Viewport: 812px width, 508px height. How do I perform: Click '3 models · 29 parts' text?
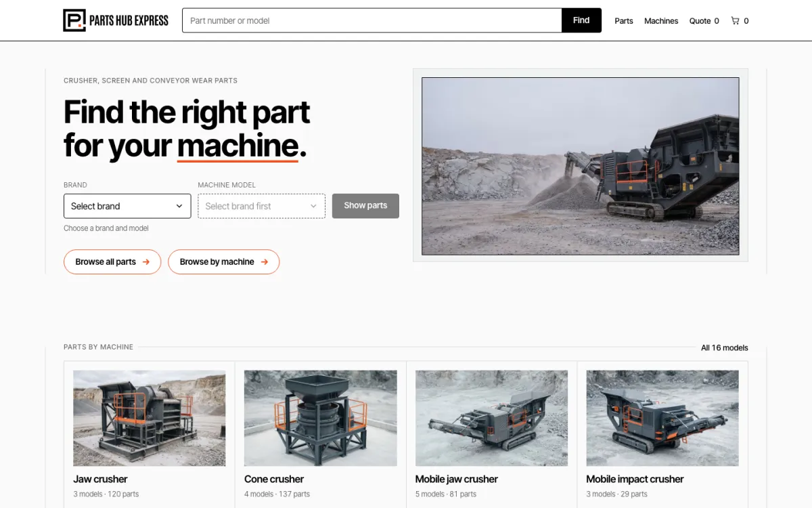pos(617,494)
